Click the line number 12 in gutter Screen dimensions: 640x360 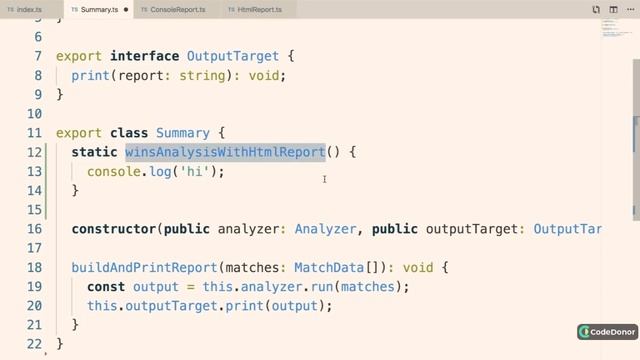tap(35, 152)
